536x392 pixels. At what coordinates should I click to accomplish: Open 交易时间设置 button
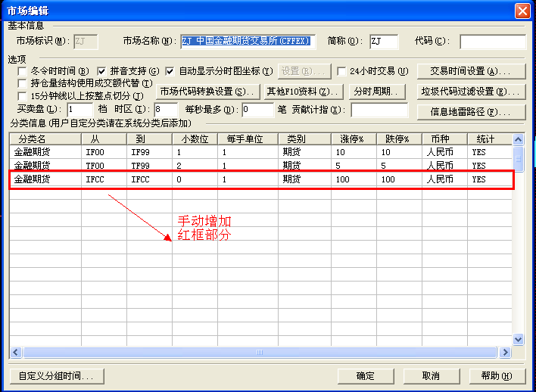point(472,71)
